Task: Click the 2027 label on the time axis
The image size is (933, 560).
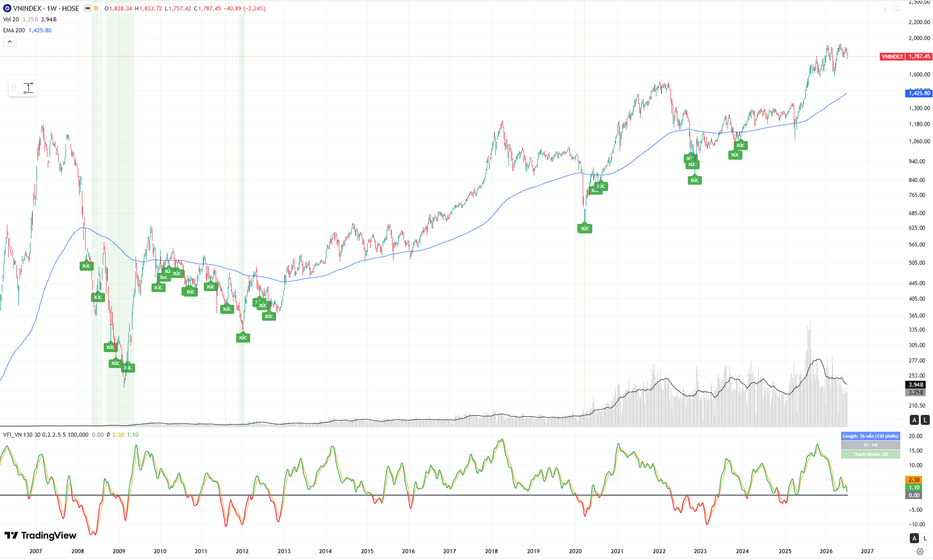Action: (x=867, y=551)
